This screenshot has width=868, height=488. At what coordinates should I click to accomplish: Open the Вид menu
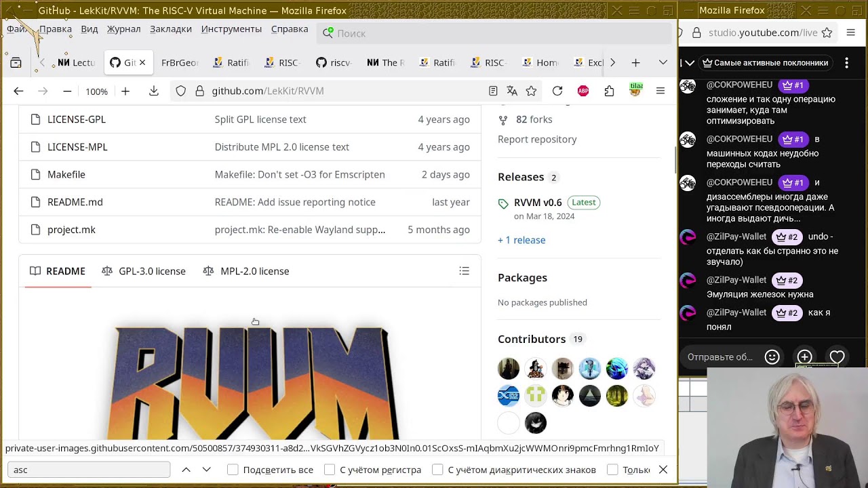click(90, 29)
